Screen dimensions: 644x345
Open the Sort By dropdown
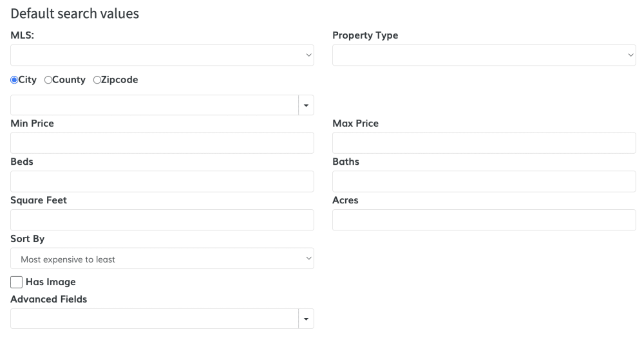(x=162, y=259)
